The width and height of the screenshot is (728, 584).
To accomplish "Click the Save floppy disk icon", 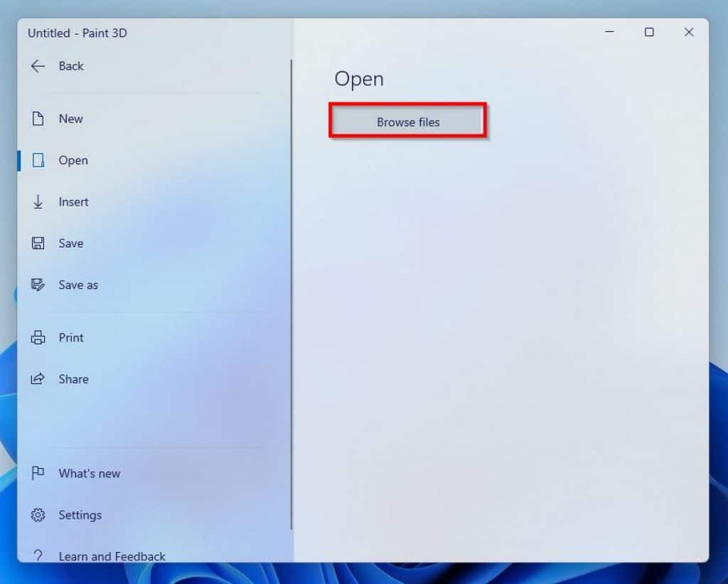I will click(x=38, y=243).
